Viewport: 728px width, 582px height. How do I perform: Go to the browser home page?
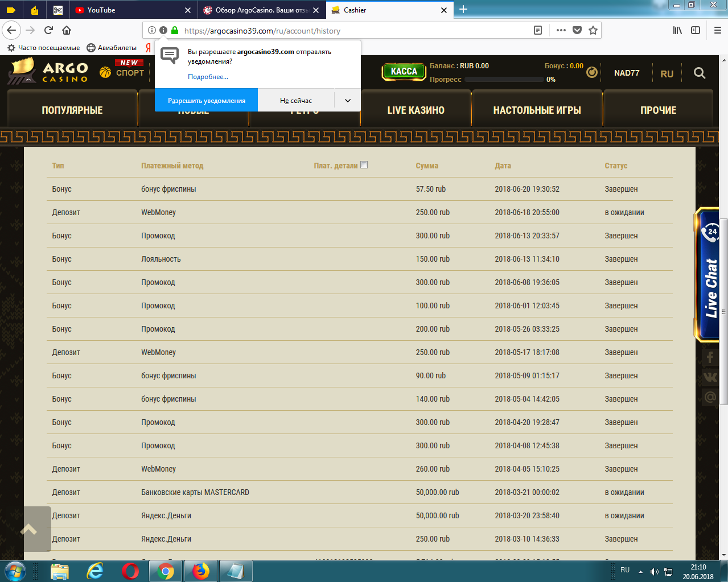pyautogui.click(x=67, y=30)
